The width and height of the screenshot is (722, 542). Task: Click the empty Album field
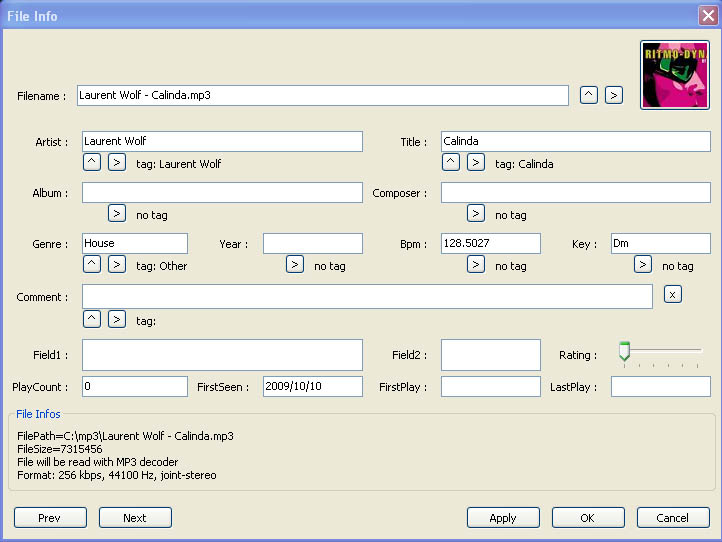pyautogui.click(x=222, y=192)
